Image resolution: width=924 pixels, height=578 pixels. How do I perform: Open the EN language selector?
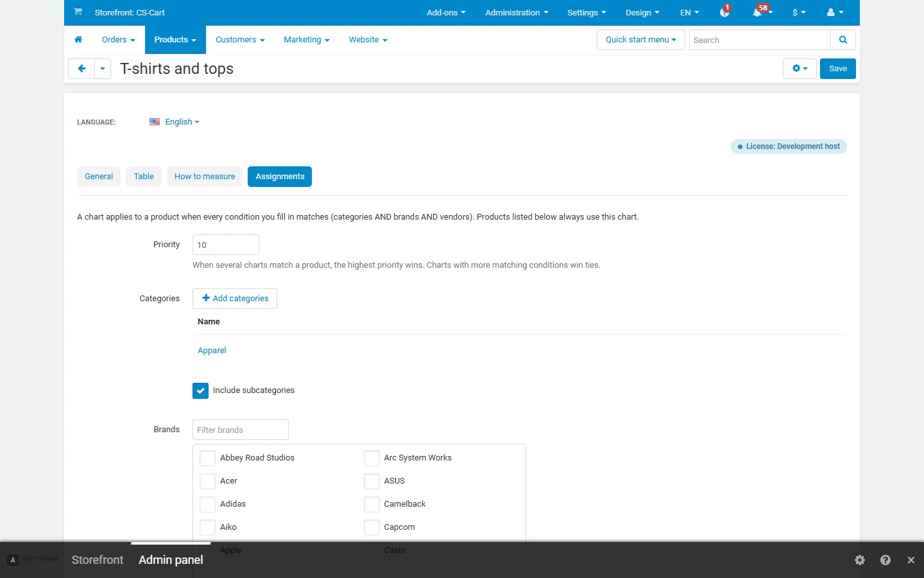point(690,12)
